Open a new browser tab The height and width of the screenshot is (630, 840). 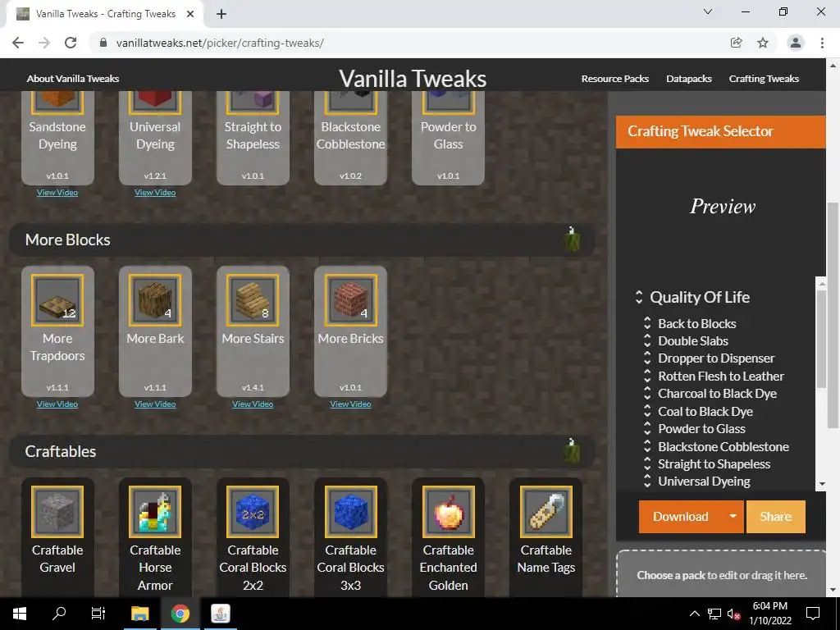pyautogui.click(x=221, y=14)
